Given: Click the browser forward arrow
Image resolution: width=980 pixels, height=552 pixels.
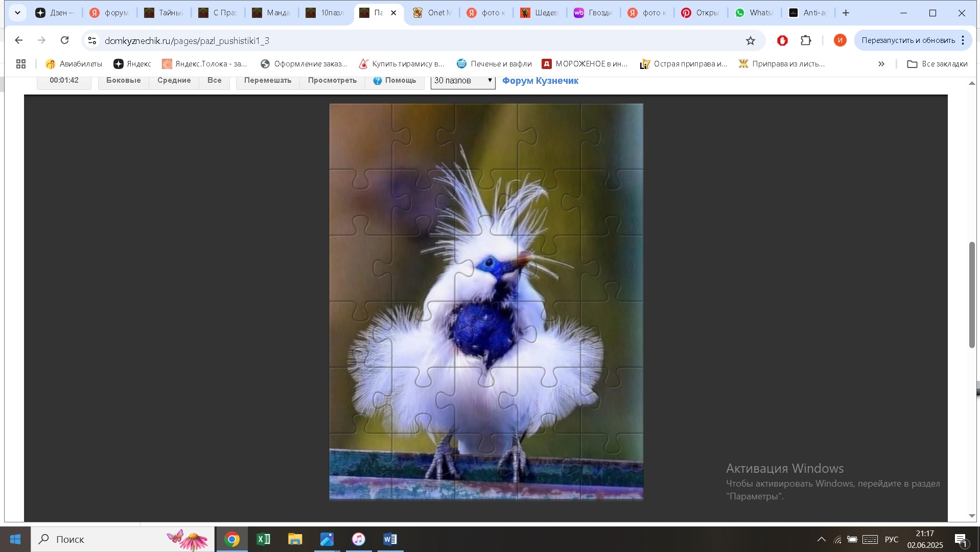Looking at the screenshot, I should tap(42, 40).
